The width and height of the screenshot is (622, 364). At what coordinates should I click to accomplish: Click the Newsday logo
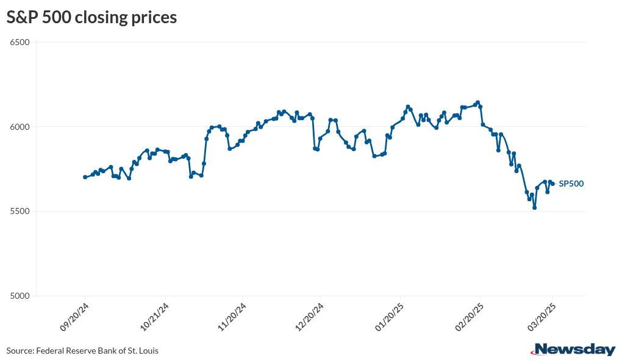coord(574,349)
